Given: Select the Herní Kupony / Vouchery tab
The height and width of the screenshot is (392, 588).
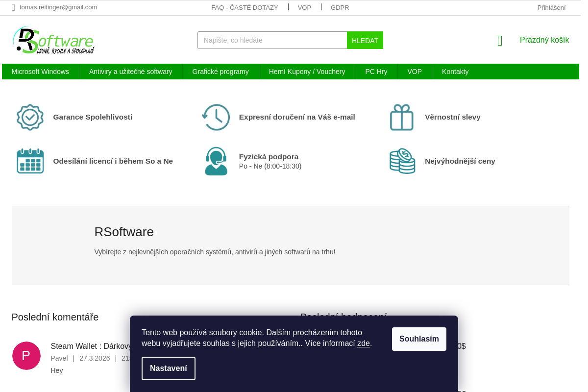Looking at the screenshot, I should click(x=307, y=72).
